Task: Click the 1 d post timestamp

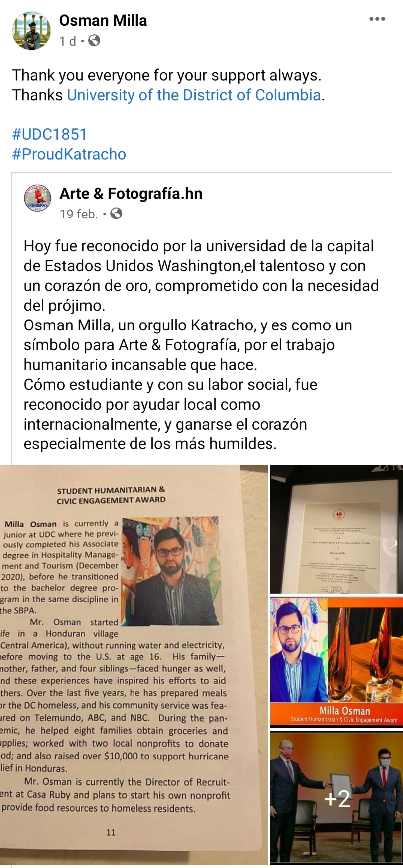Action: pos(68,41)
